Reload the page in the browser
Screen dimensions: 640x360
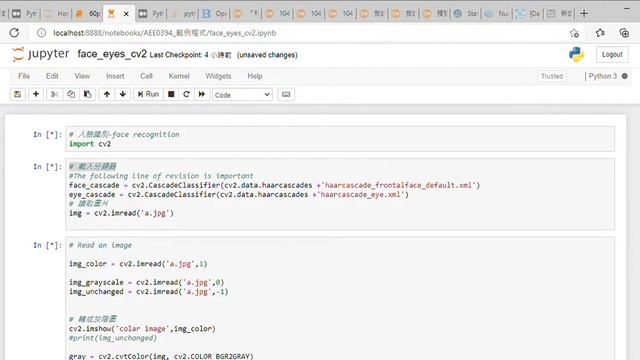[x=14, y=33]
